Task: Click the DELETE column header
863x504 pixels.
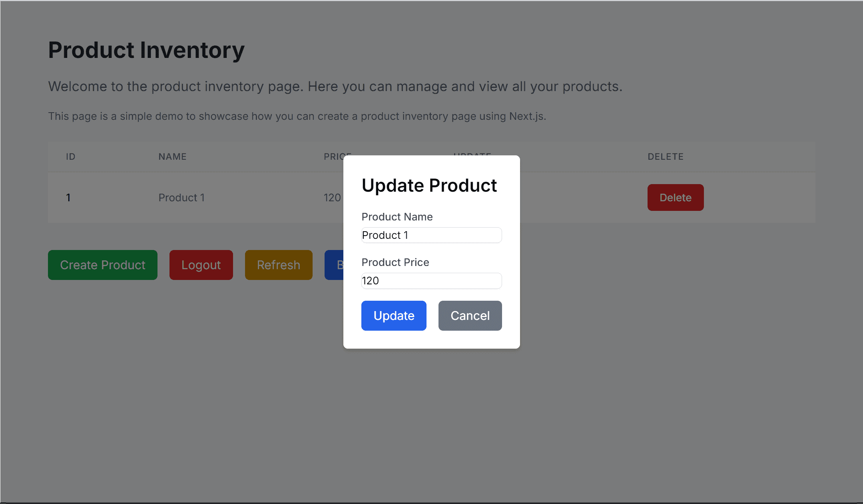Action: point(666,157)
